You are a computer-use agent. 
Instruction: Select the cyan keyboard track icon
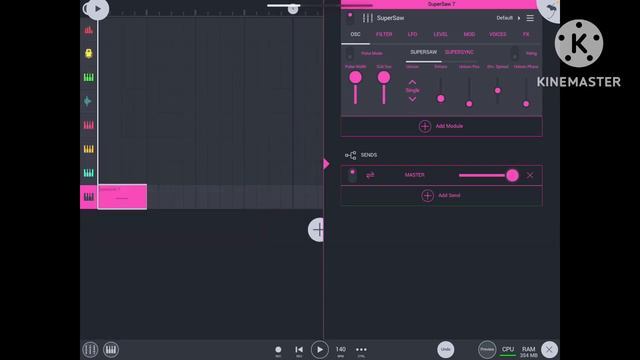[89, 173]
